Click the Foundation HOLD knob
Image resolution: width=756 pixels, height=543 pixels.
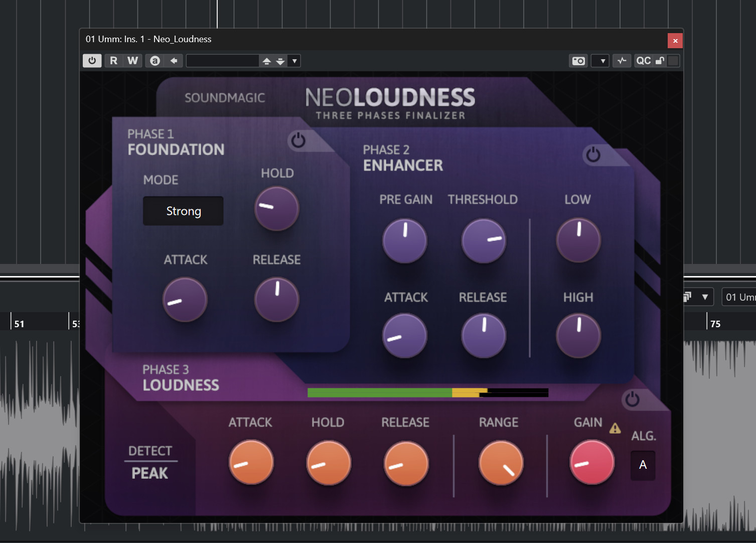(x=277, y=209)
